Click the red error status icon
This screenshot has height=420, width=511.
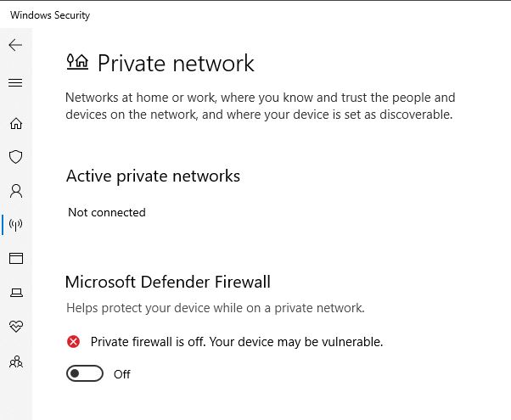click(x=73, y=342)
